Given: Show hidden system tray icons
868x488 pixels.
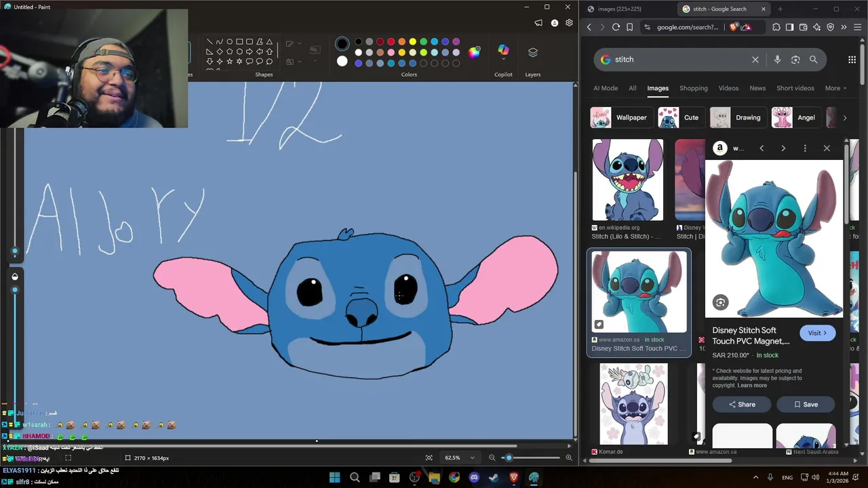Looking at the screenshot, I should click(755, 477).
